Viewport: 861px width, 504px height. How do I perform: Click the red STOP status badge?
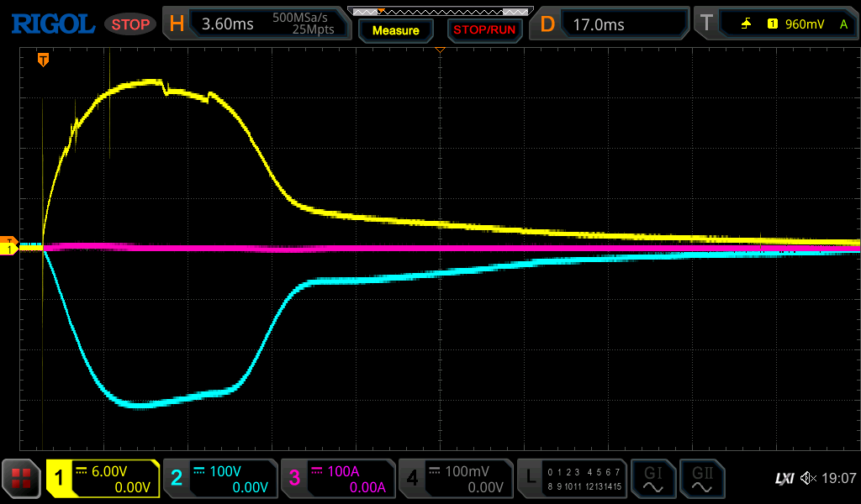[130, 24]
